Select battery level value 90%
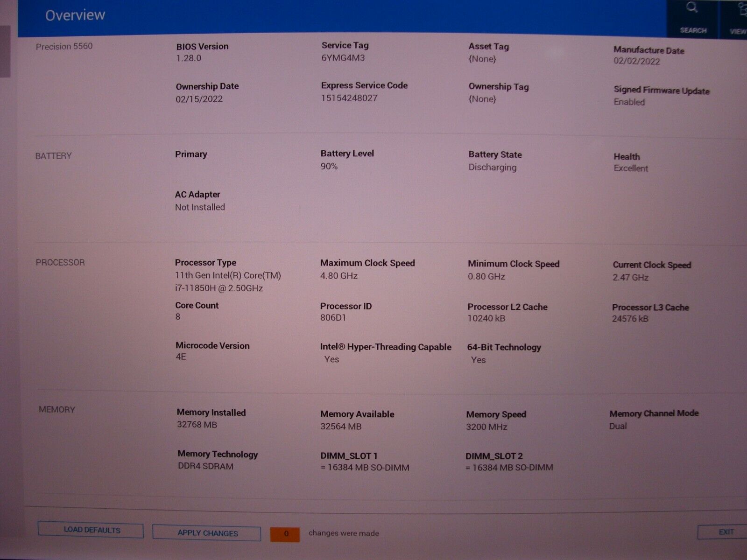The image size is (747, 560). click(329, 166)
